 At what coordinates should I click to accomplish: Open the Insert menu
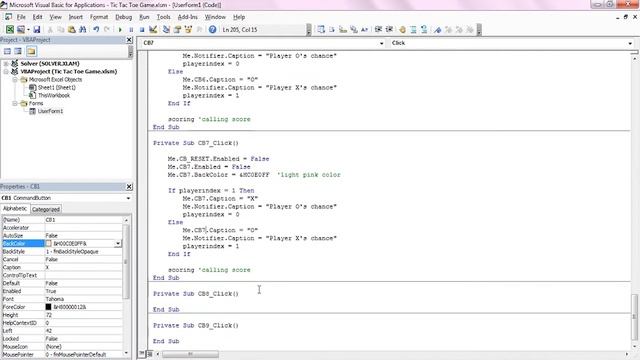click(76, 17)
